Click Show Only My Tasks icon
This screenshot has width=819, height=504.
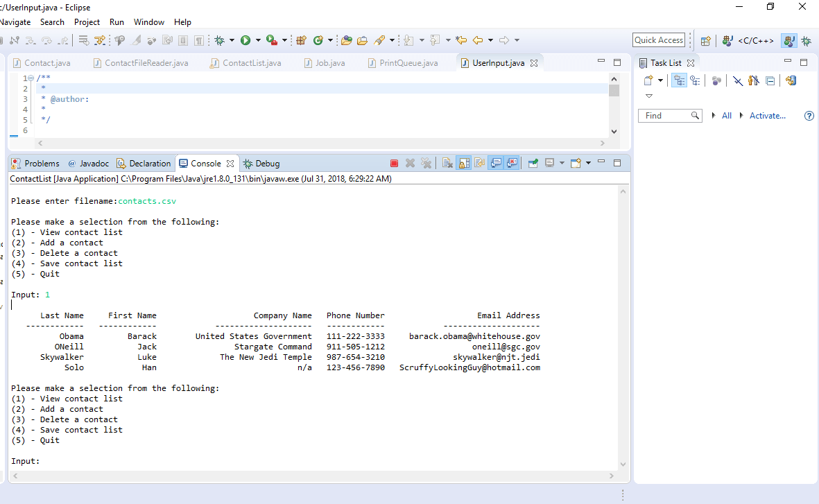coord(754,80)
